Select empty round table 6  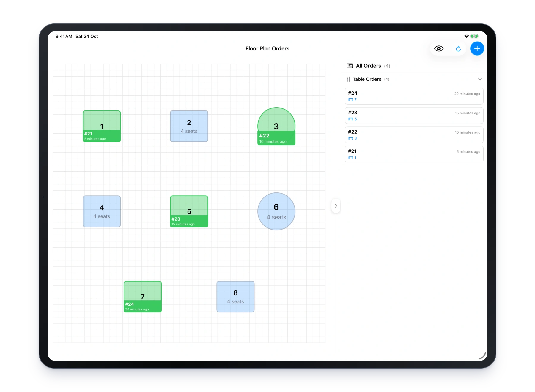276,211
